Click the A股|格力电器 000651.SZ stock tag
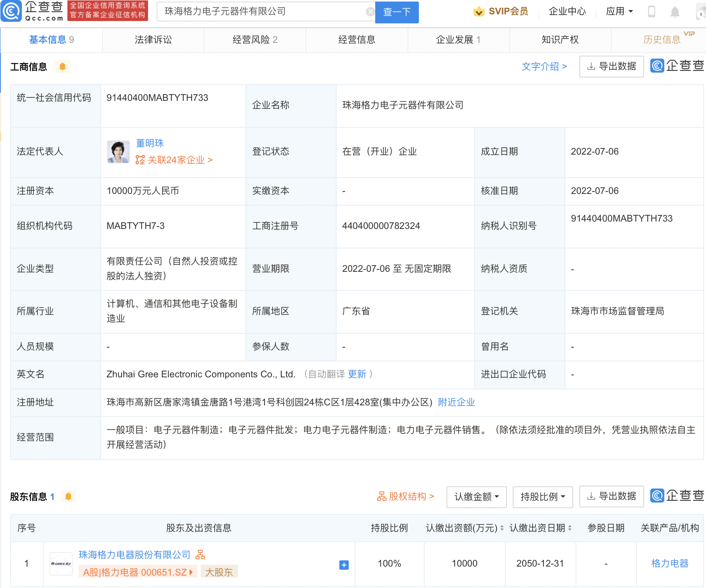The width and height of the screenshot is (706, 588). pos(138,572)
